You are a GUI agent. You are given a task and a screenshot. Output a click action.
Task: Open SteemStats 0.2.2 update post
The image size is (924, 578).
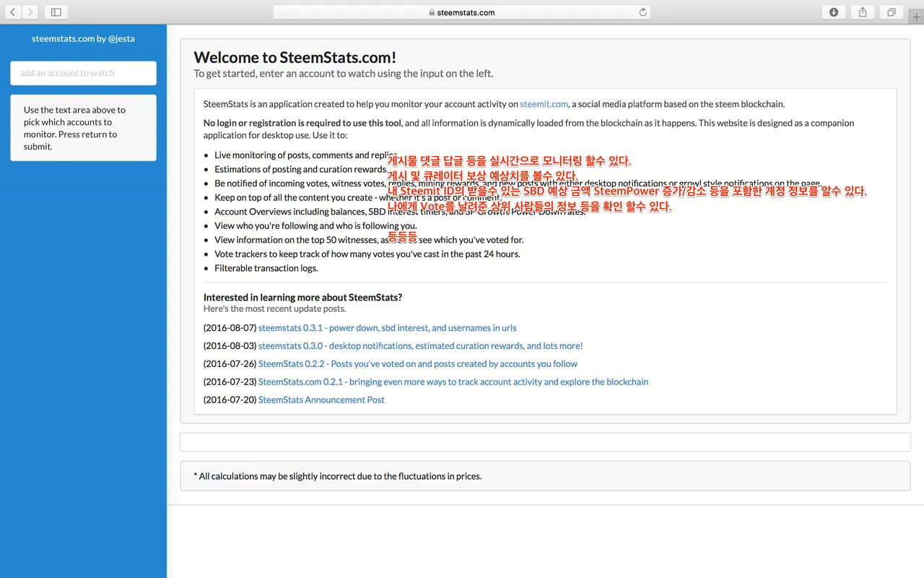pos(418,364)
